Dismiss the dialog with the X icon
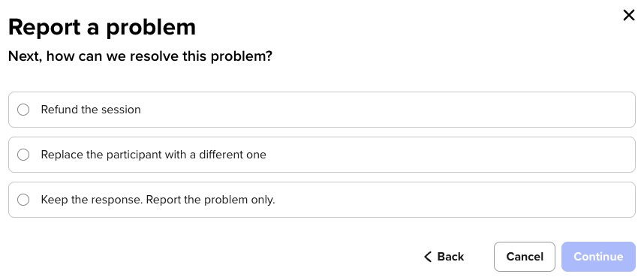The width and height of the screenshot is (644, 277). pos(629,16)
